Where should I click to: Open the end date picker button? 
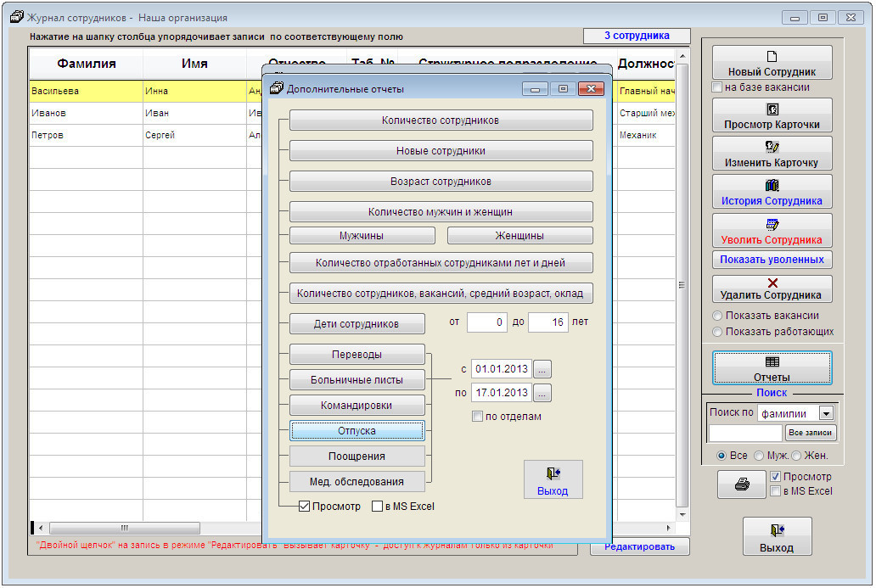543,393
